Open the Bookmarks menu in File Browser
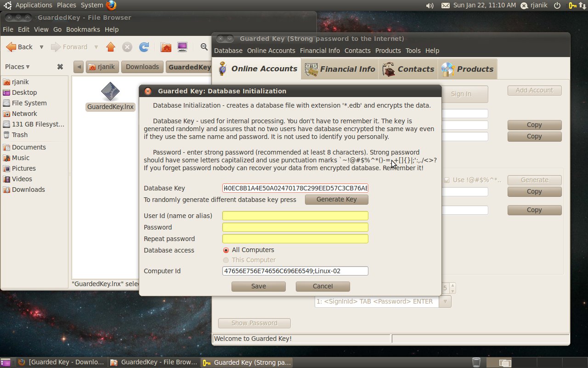 point(83,29)
